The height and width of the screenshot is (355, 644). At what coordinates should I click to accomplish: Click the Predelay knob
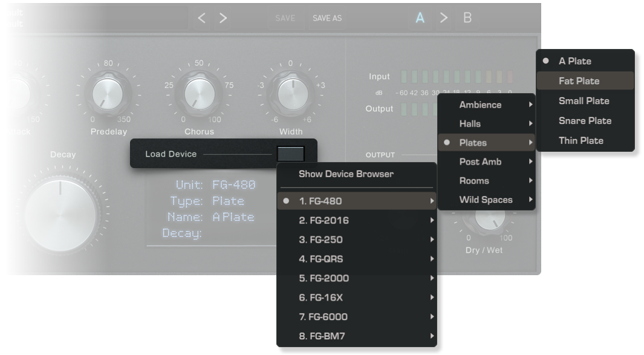click(x=108, y=94)
